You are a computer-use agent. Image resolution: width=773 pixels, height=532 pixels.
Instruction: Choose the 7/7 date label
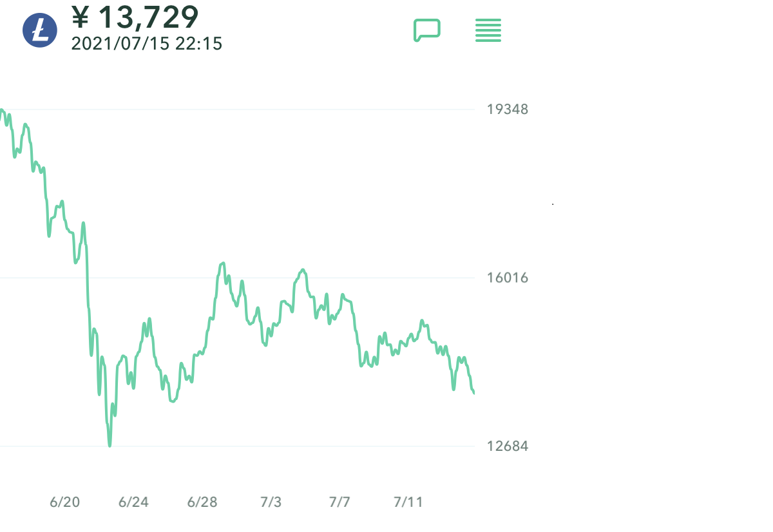(x=339, y=502)
